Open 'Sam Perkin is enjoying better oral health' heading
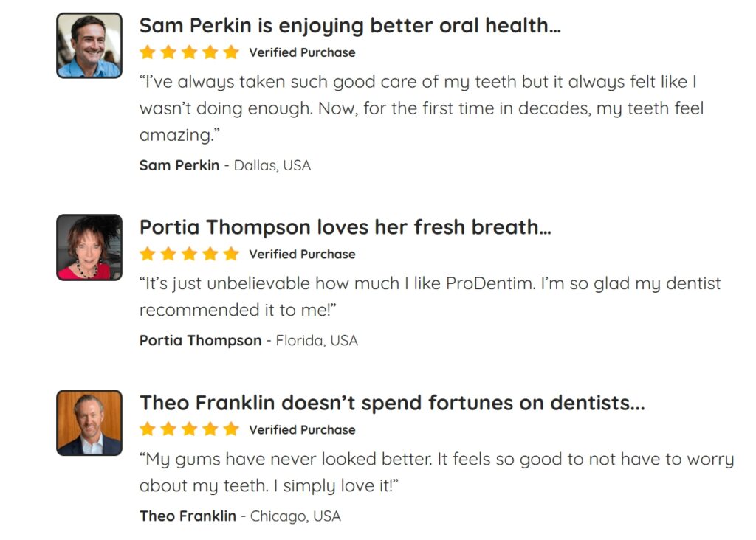 tap(350, 26)
